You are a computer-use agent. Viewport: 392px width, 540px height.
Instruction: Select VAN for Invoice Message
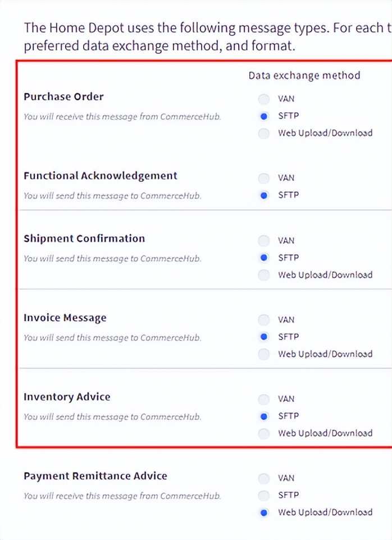[x=263, y=320]
